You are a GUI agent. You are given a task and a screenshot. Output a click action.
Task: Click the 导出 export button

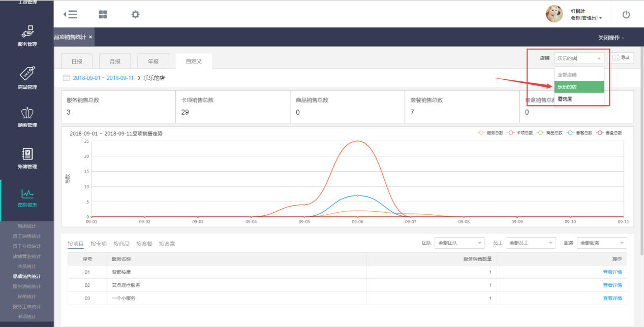click(621, 58)
